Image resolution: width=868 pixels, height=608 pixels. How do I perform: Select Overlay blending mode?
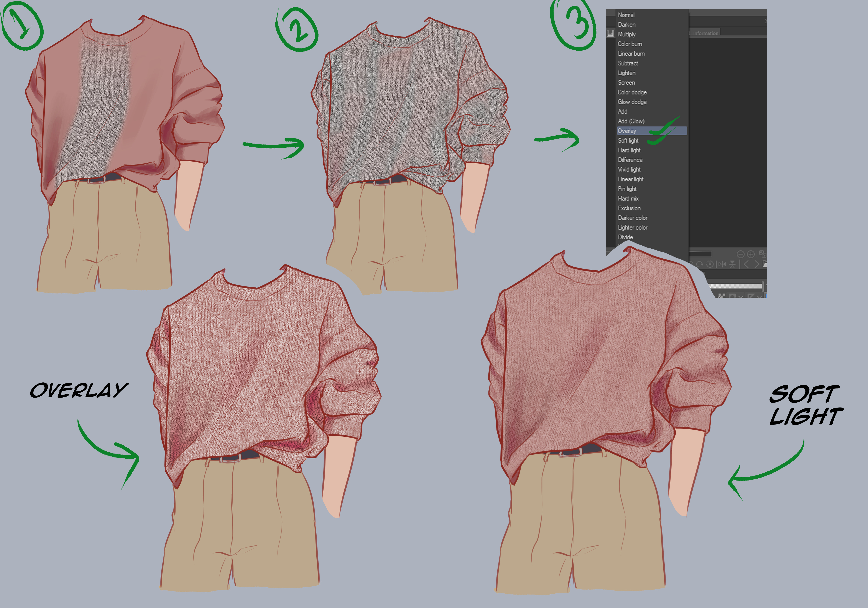pyautogui.click(x=627, y=131)
